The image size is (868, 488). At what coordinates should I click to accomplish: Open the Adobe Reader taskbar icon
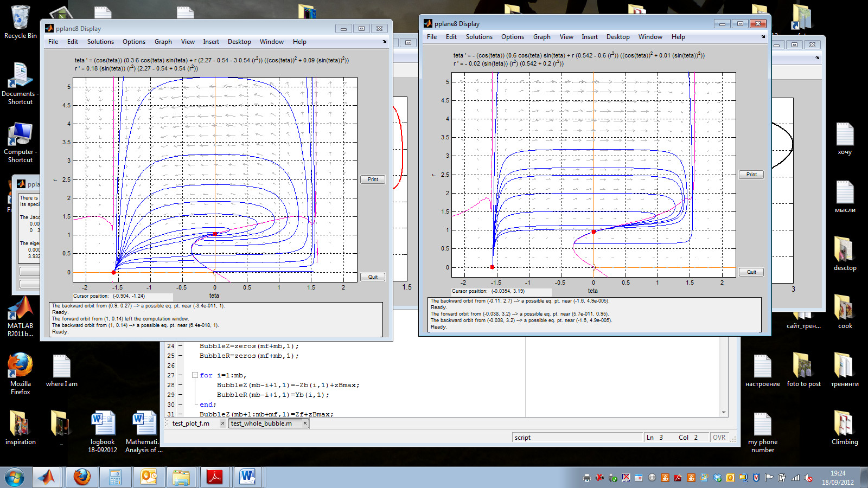[215, 477]
